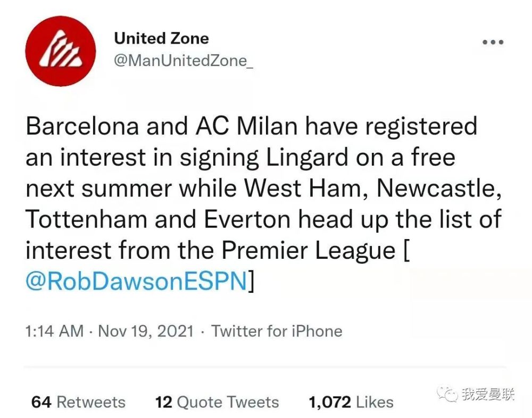The height and width of the screenshot is (418, 532).
Task: View the 64 Retweets list
Action: coord(78,402)
